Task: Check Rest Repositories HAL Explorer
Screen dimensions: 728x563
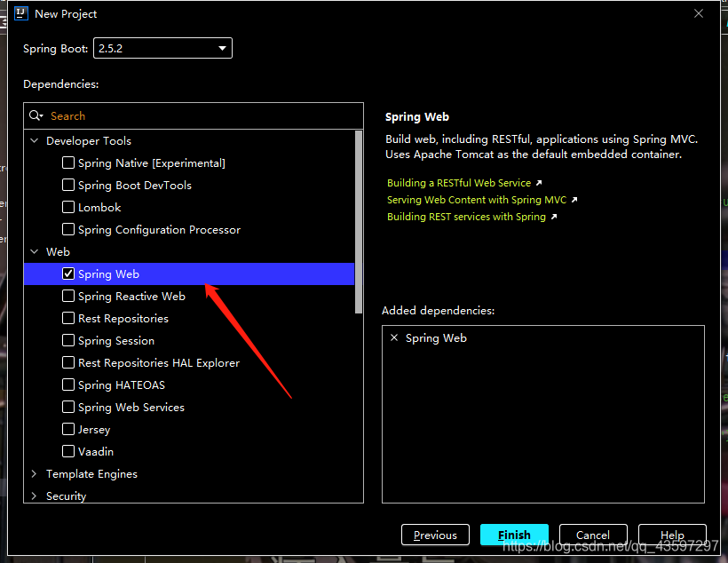Action: click(68, 362)
